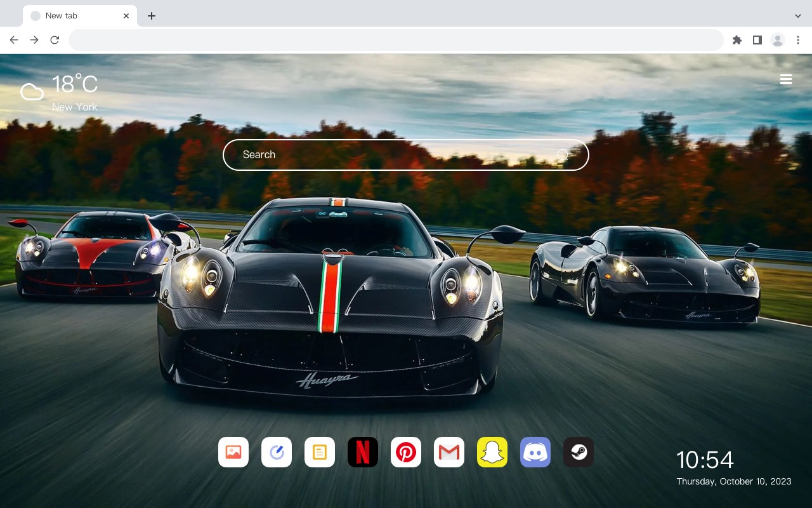Open the Netflix shortcut icon
812x508 pixels.
pos(363,452)
